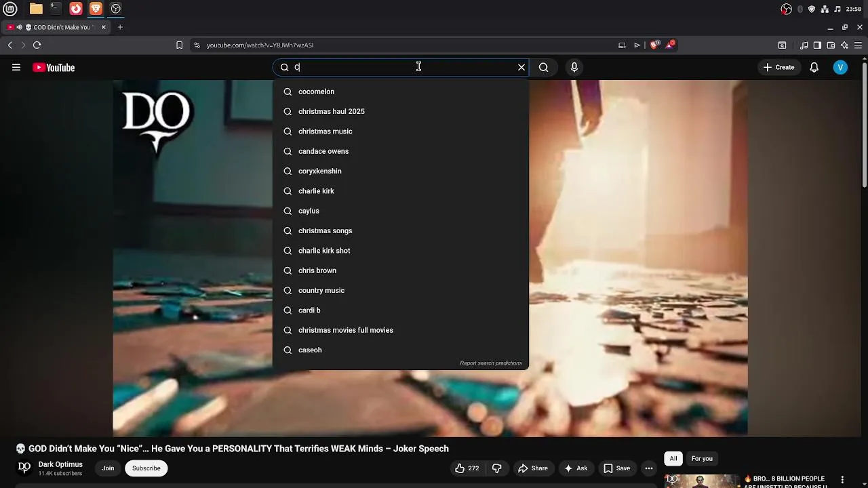Mute the tab via speaker icon

(x=20, y=27)
